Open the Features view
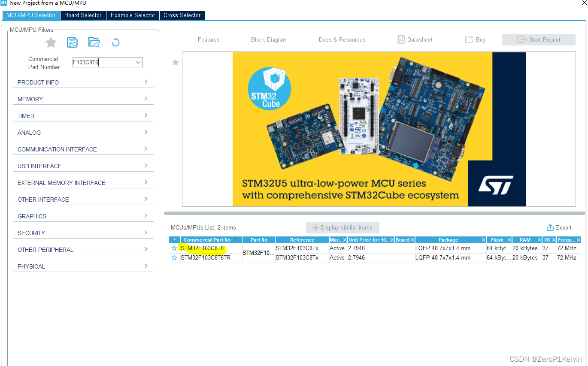This screenshot has width=588, height=366. pyautogui.click(x=209, y=39)
